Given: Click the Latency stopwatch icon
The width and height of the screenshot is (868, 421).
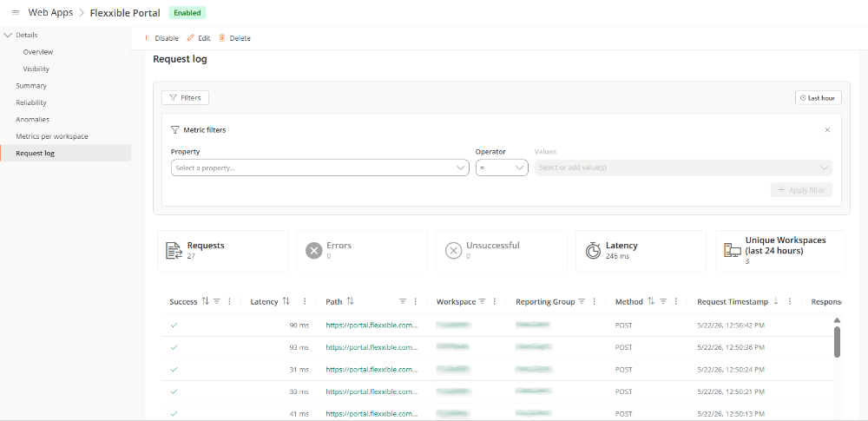Looking at the screenshot, I should (x=593, y=250).
